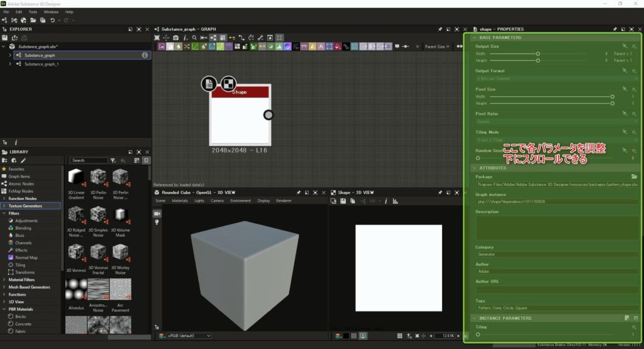Screen dimensions: 644x349
Task: Click the Text node 'A' icon
Action: 321,47
